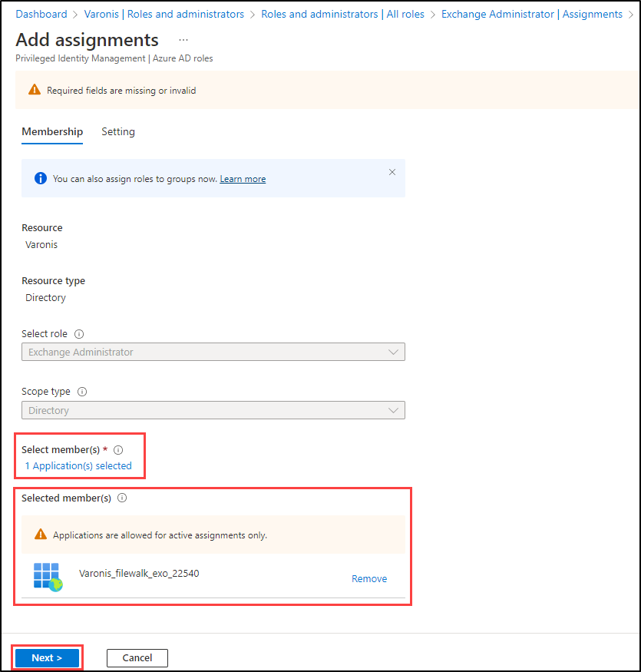Click the blue info icon about group role assignments
This screenshot has height=672, width=641.
[40, 178]
